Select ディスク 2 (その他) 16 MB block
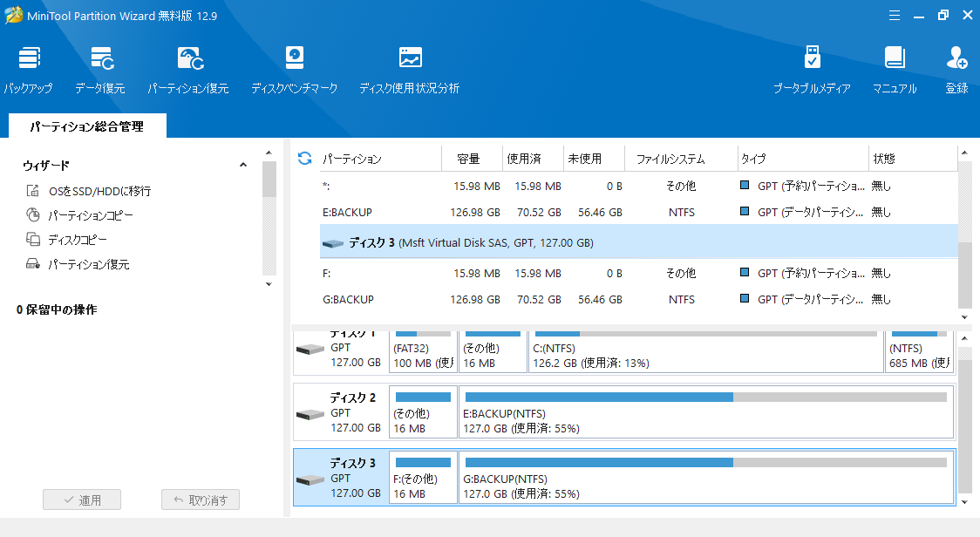The width and height of the screenshot is (980, 537). (x=423, y=412)
